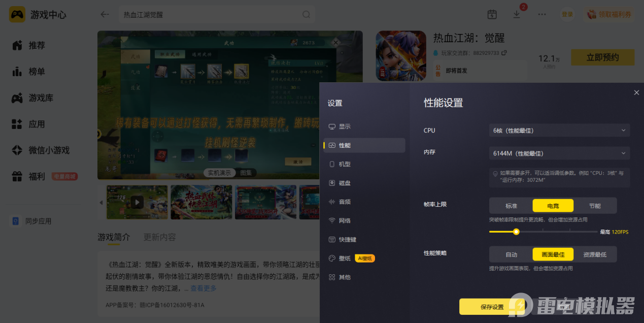Expand the 内存 memory dropdown
This screenshot has width=644, height=323.
coord(560,153)
